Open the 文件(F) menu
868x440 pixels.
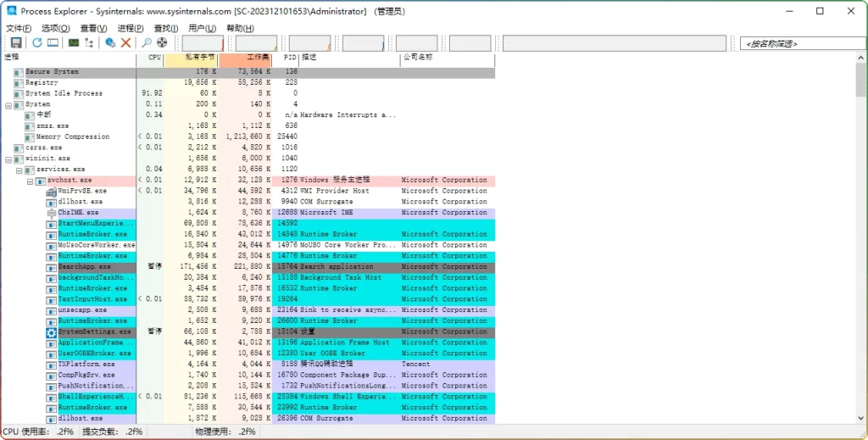[19, 28]
